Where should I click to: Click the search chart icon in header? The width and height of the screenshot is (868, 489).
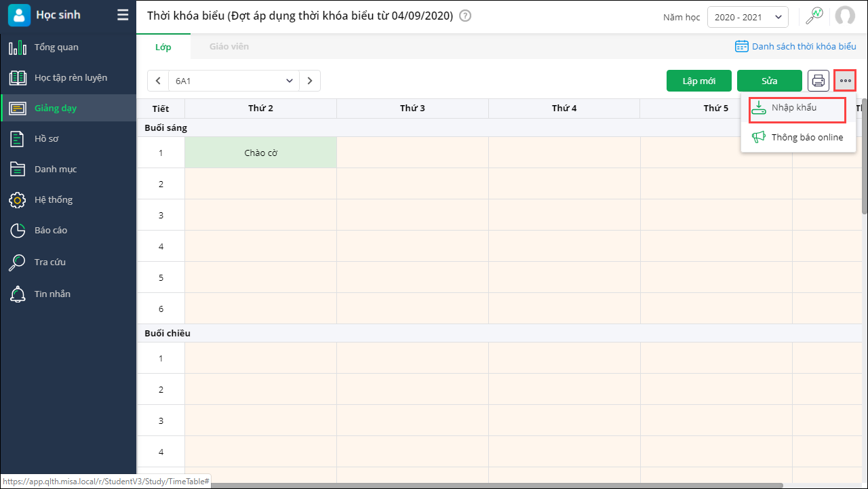(x=814, y=16)
